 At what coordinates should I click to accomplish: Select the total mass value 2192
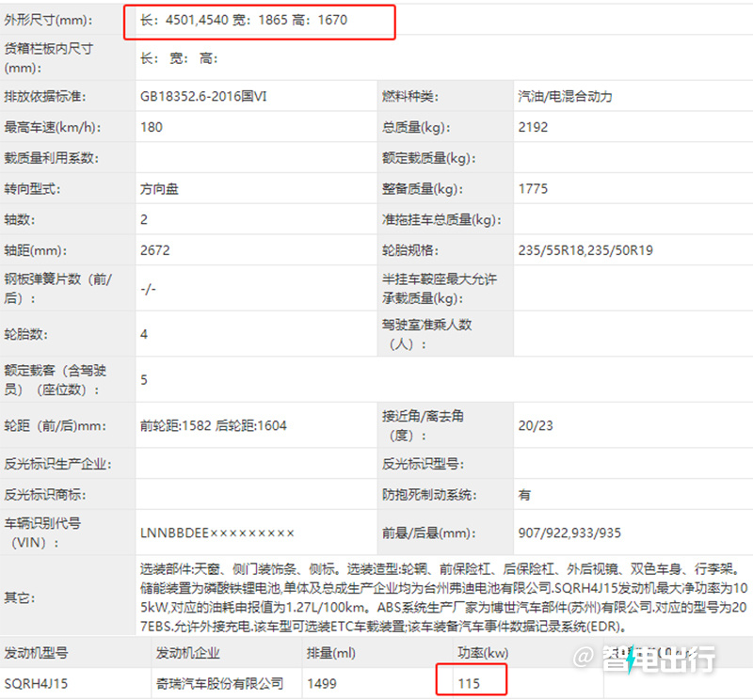click(x=533, y=127)
